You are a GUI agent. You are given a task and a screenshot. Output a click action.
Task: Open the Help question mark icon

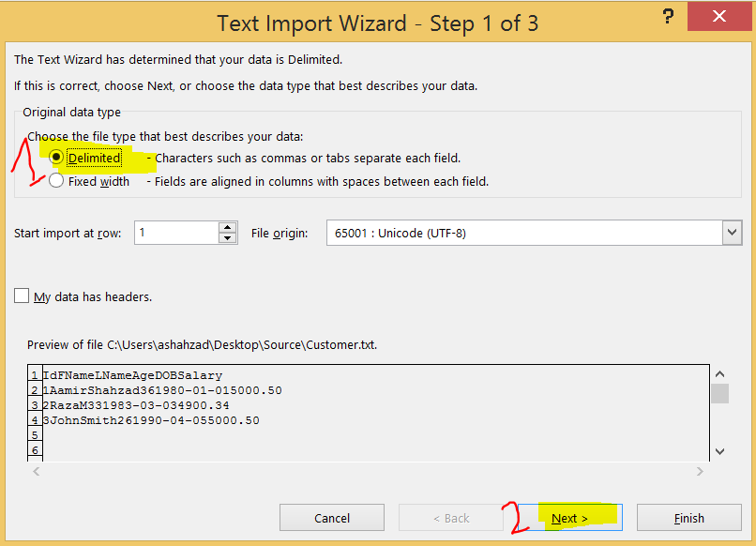(x=668, y=16)
